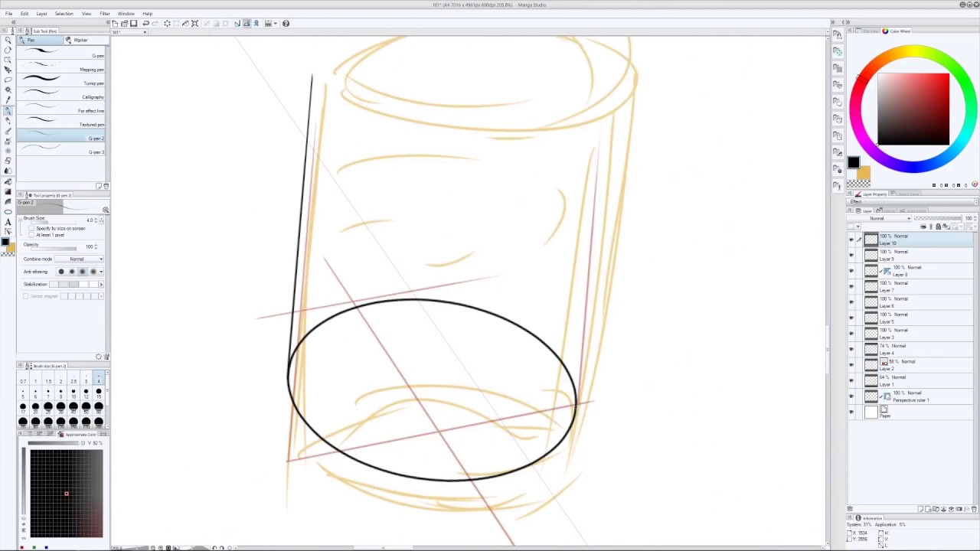Image resolution: width=980 pixels, height=551 pixels.
Task: Open the File menu
Action: 8,13
